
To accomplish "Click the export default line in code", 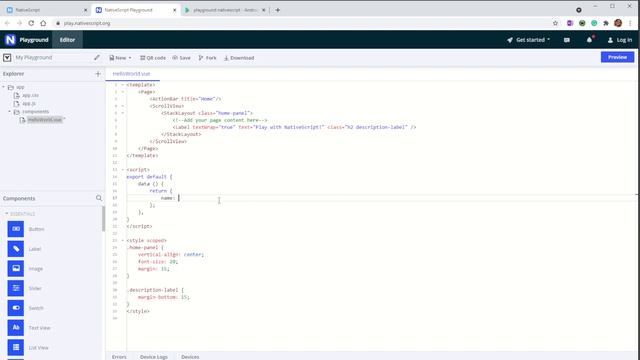I will pyautogui.click(x=149, y=177).
